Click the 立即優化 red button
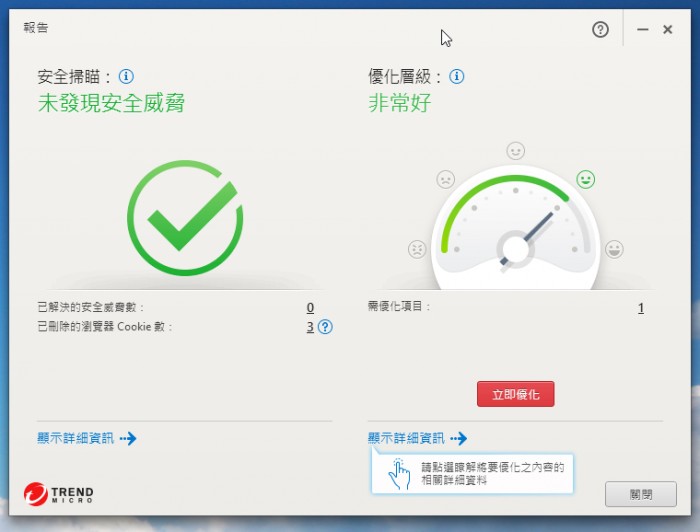This screenshot has height=532, width=700. (x=516, y=394)
